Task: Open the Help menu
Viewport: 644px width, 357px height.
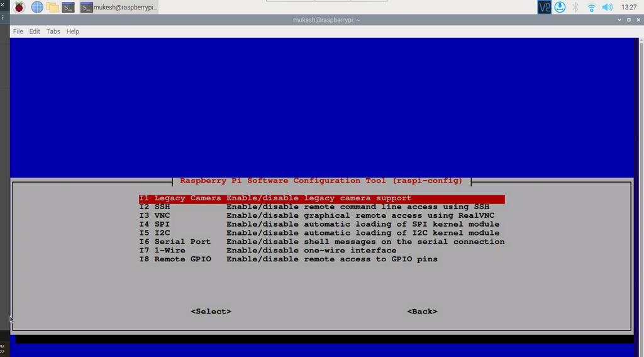Action: coord(73,31)
